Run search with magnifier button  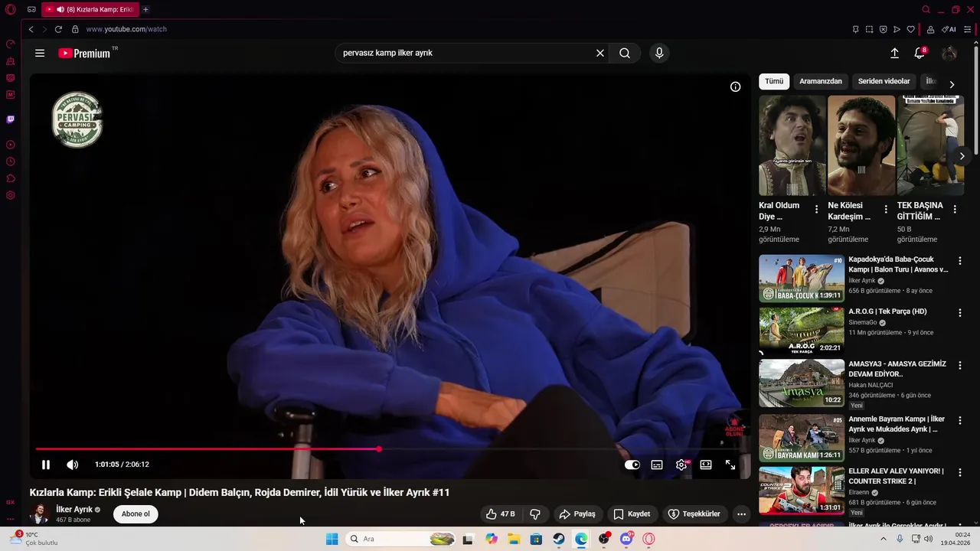click(x=625, y=54)
